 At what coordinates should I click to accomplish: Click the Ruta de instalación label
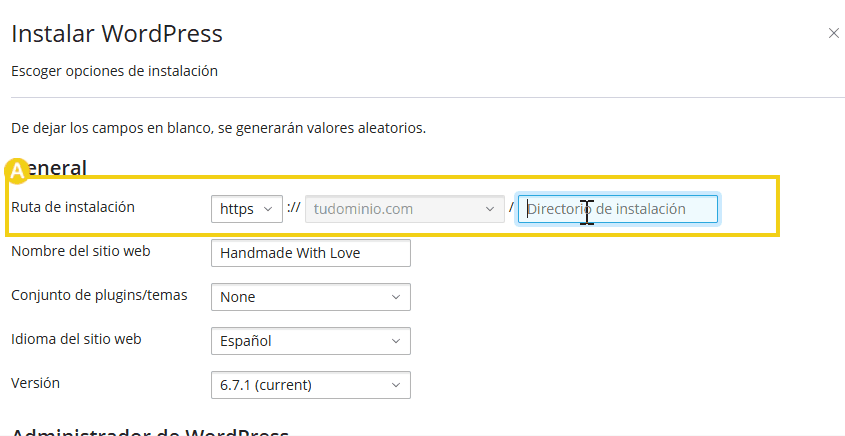[x=73, y=207]
